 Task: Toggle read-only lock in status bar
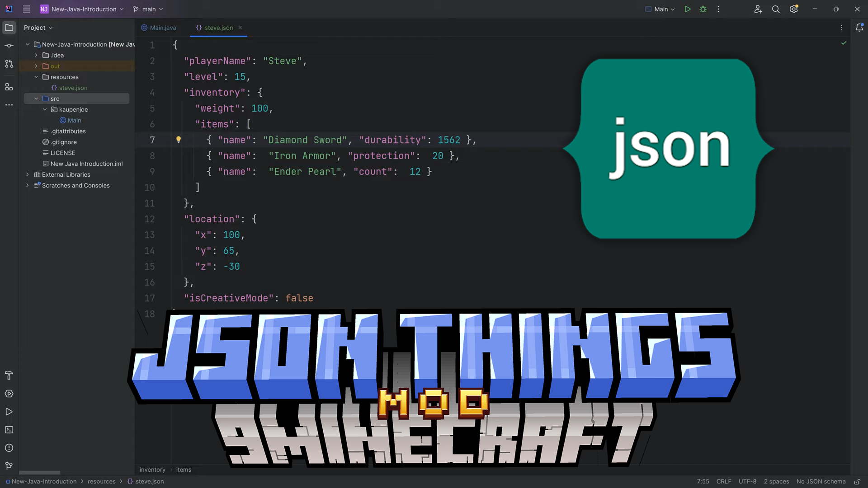pyautogui.click(x=857, y=482)
